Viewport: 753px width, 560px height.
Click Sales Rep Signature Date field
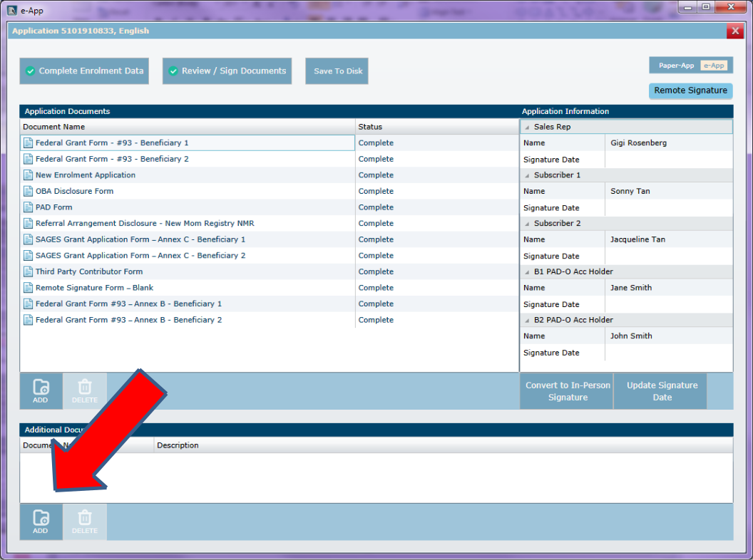click(x=667, y=160)
